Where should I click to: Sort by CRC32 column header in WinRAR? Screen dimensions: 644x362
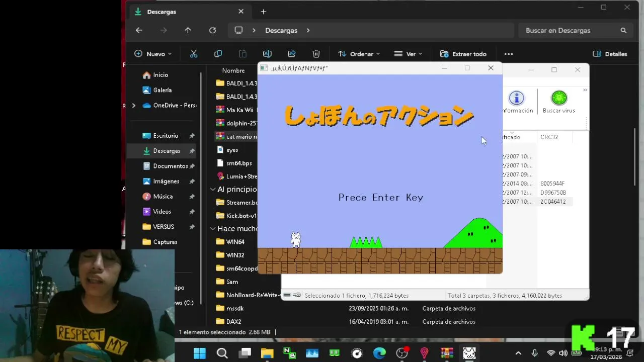[549, 137]
